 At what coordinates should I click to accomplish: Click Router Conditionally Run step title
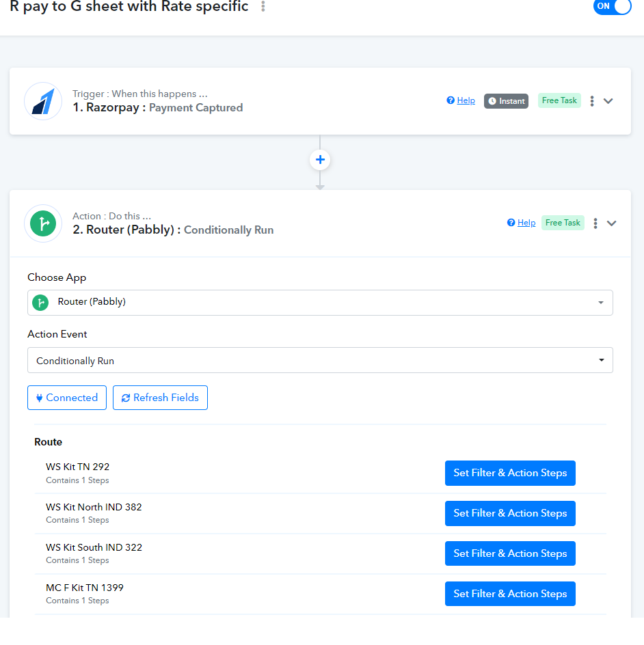tap(173, 230)
